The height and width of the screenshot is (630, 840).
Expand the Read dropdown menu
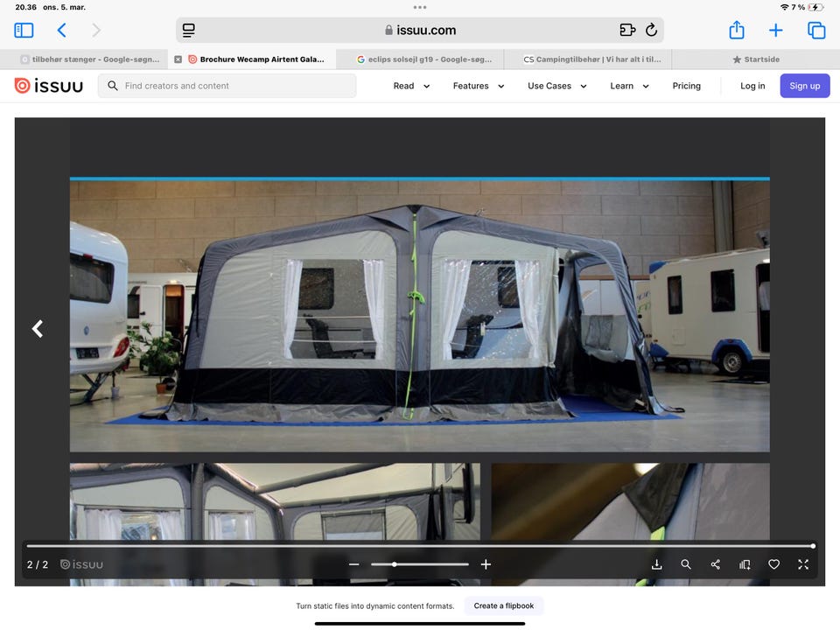pos(411,86)
